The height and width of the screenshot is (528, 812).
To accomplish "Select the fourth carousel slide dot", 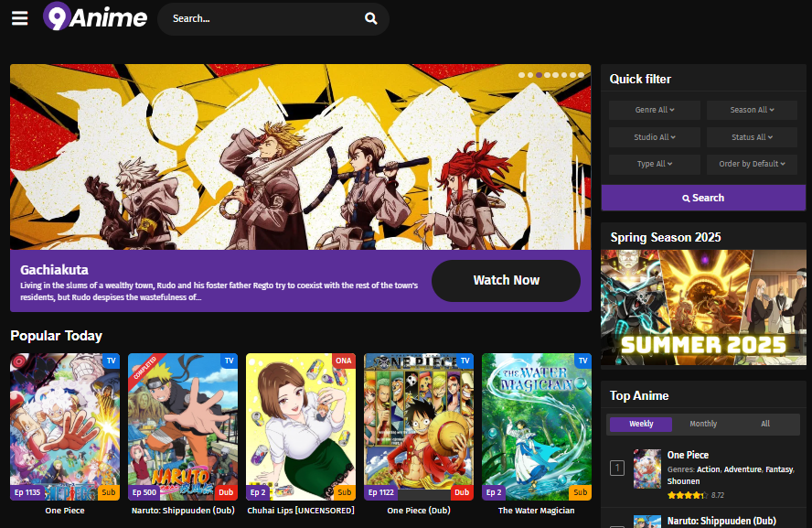I will coord(548,75).
